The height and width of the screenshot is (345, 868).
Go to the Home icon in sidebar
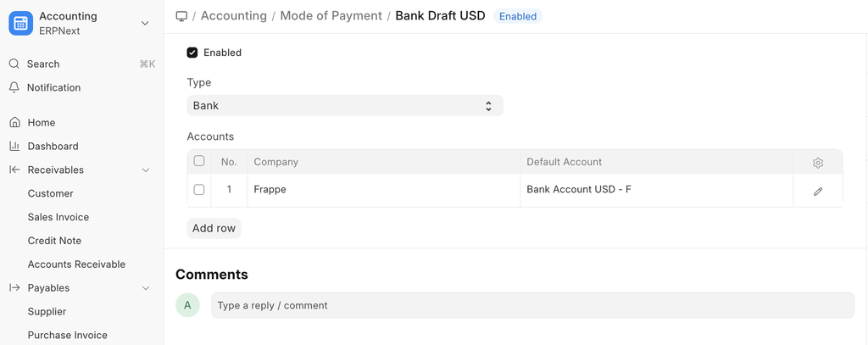pos(14,122)
